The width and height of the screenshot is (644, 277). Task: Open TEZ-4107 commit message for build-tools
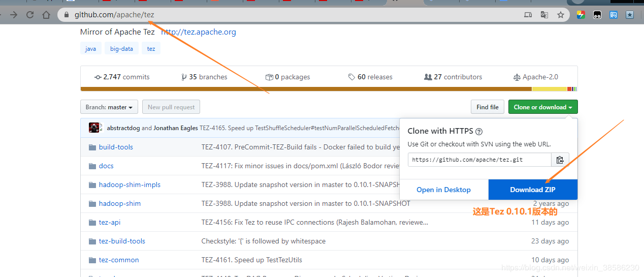[301, 147]
